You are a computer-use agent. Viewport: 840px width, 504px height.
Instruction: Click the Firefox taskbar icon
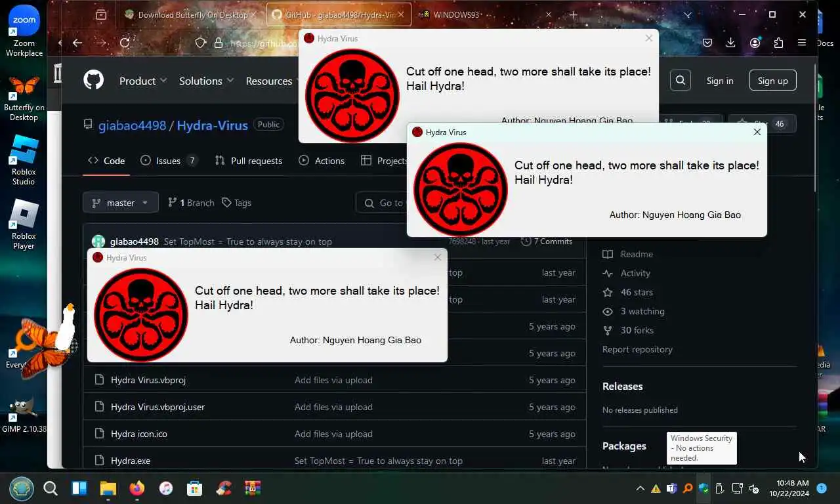point(136,488)
